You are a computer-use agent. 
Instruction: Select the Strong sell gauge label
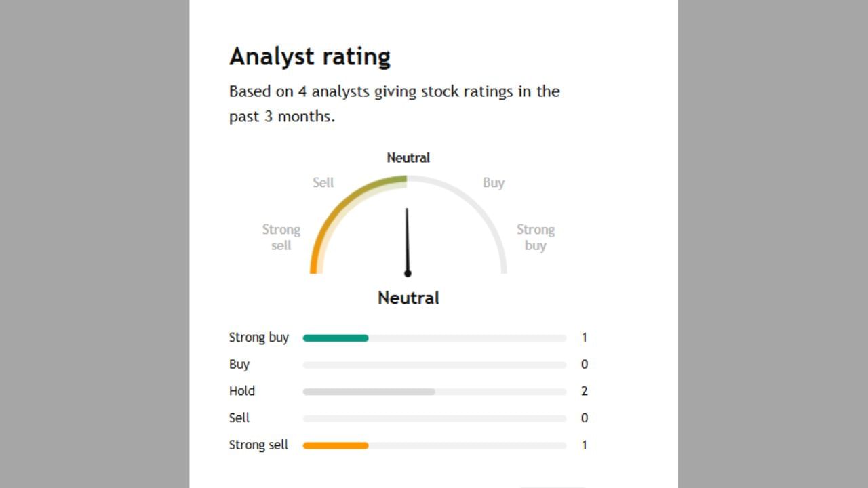[281, 237]
